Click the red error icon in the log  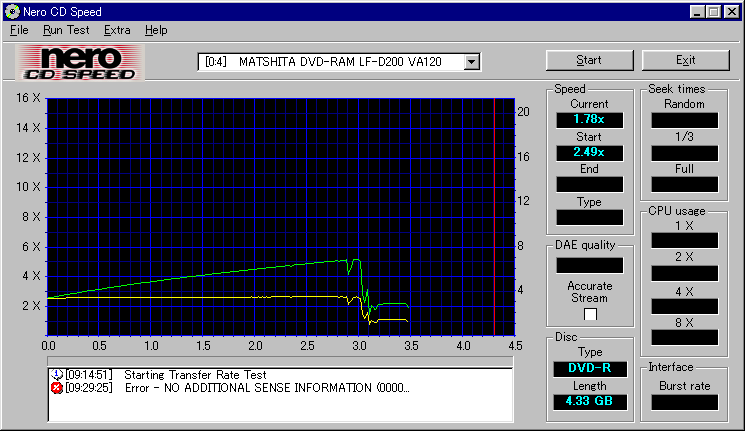(x=56, y=387)
